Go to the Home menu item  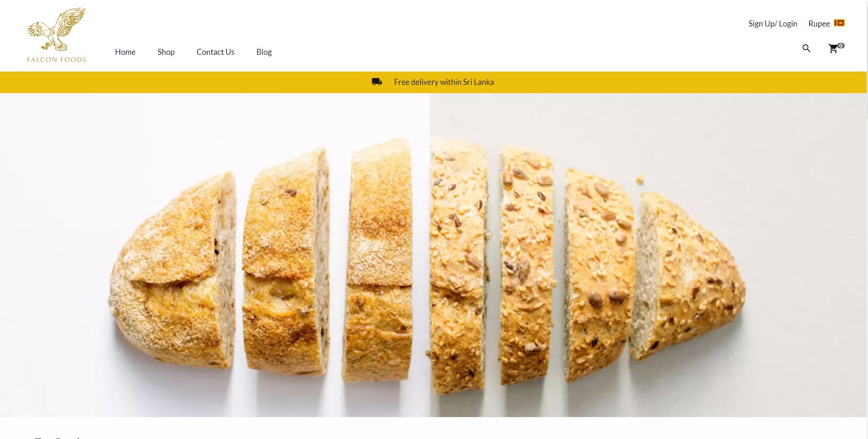click(x=125, y=52)
